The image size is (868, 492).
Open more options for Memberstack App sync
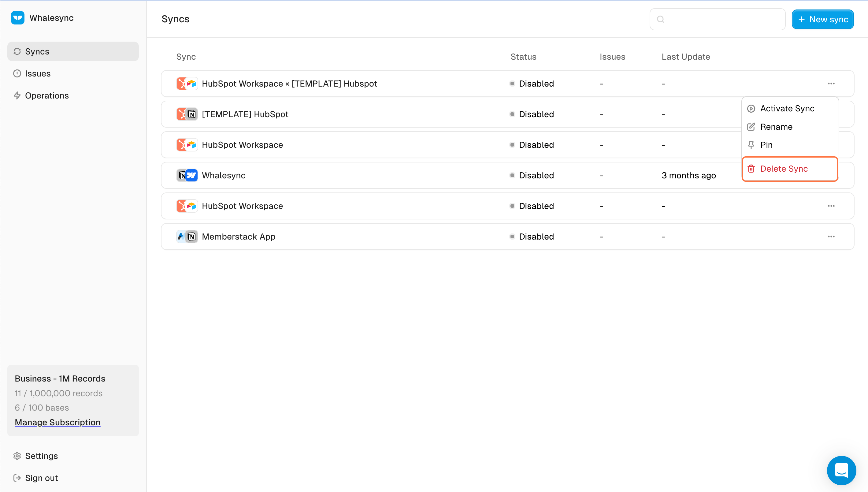831,237
